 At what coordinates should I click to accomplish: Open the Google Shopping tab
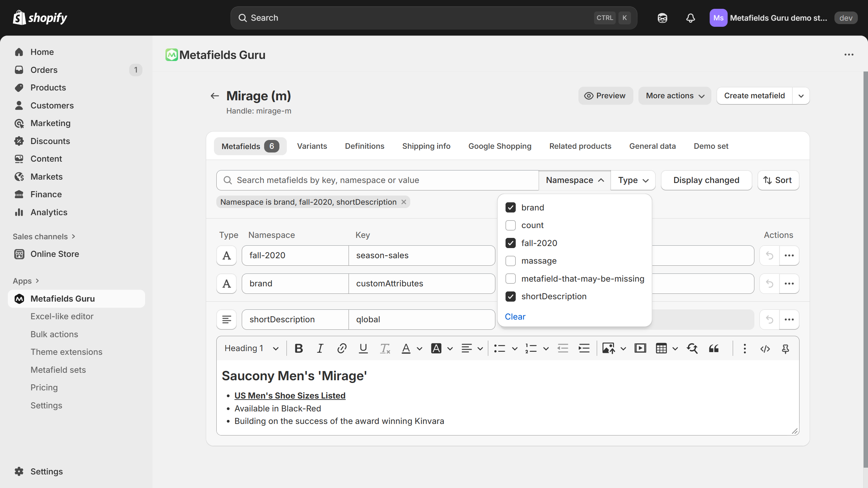[x=499, y=146]
